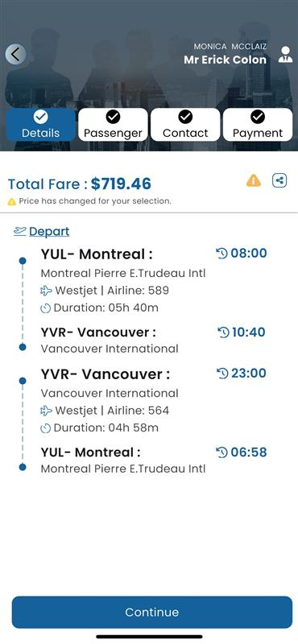Switch to the Payment step tab

point(258,125)
